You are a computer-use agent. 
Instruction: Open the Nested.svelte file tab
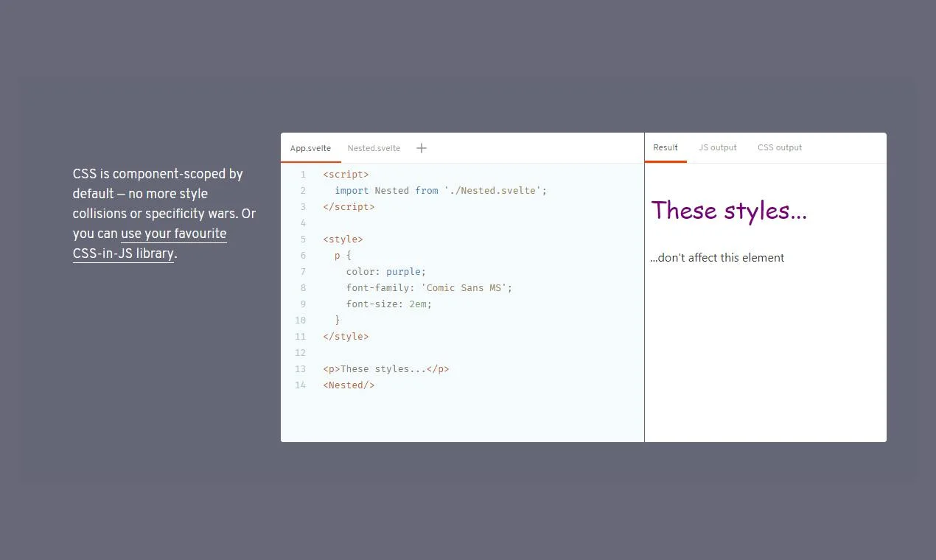[x=374, y=148]
